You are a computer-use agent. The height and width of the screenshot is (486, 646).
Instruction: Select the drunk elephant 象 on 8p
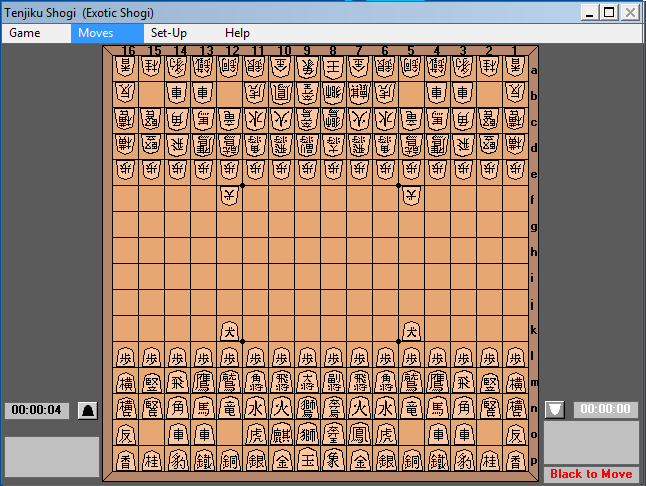point(333,460)
